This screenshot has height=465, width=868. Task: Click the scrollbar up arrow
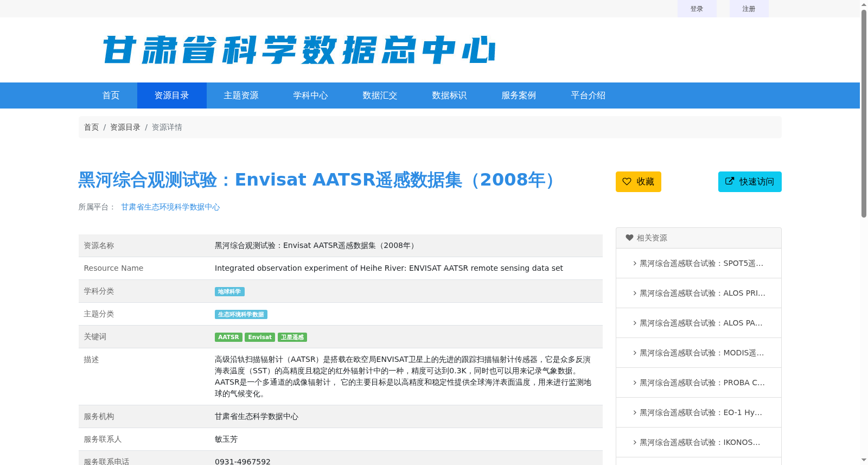[864, 4]
